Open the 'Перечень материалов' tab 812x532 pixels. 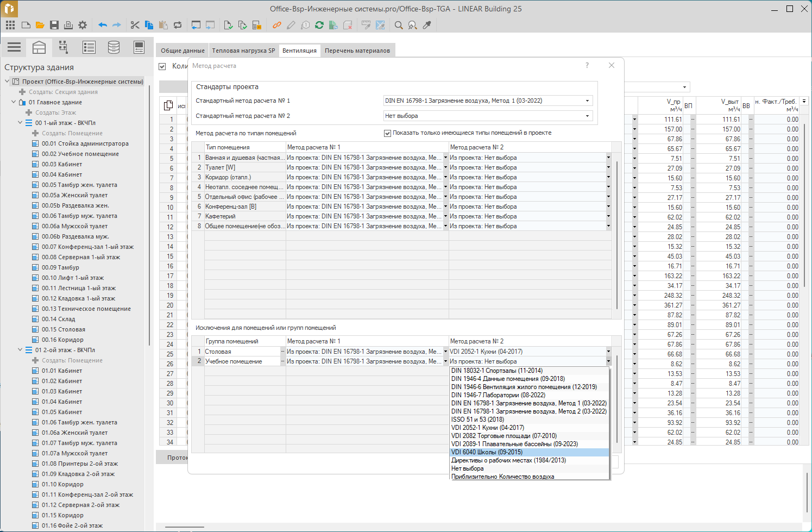357,51
